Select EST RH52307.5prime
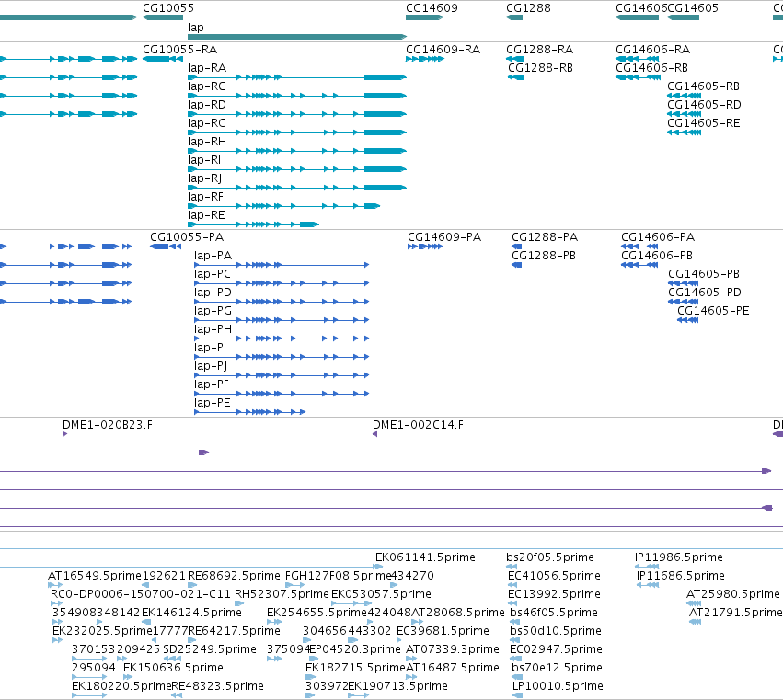Viewport: 783px width, 700px height. click(x=282, y=594)
